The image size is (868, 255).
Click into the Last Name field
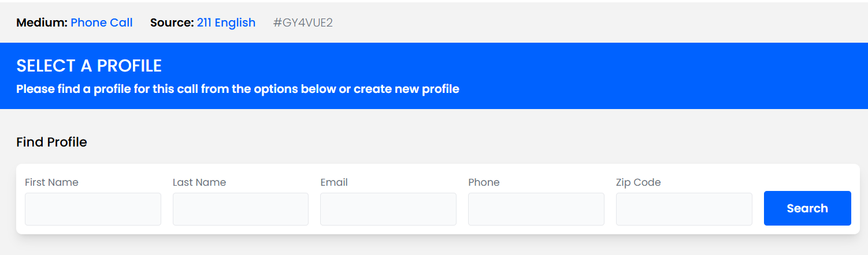[x=240, y=209]
